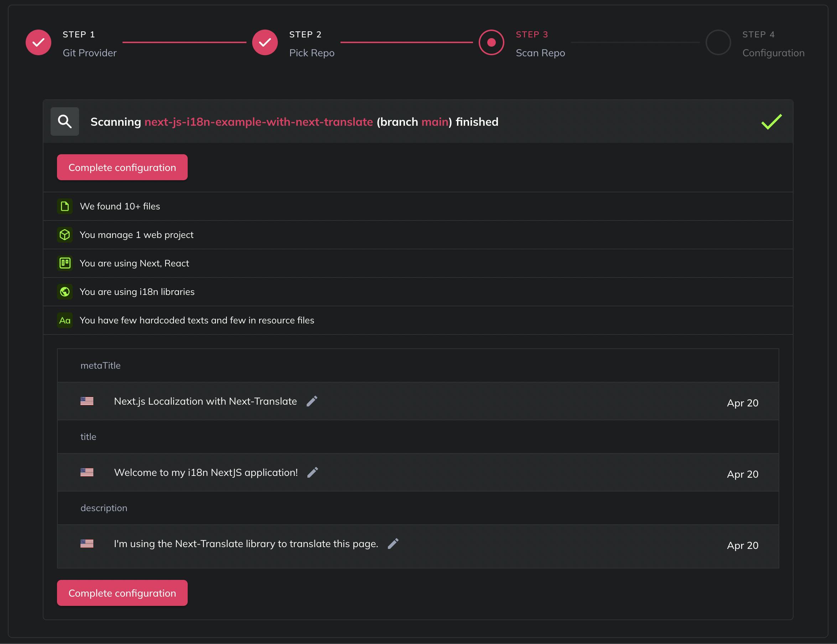The height and width of the screenshot is (644, 837).
Task: Click the 'Aa' text icon for hardcoded texts
Action: (65, 321)
